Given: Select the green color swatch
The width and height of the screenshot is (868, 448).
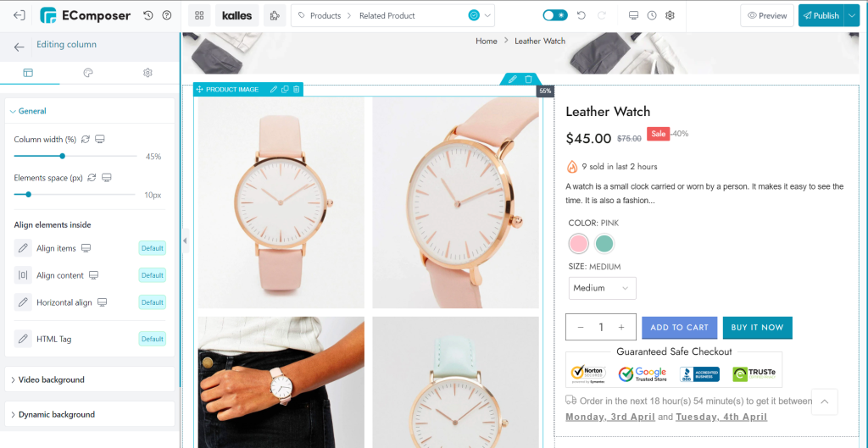Looking at the screenshot, I should [x=604, y=243].
